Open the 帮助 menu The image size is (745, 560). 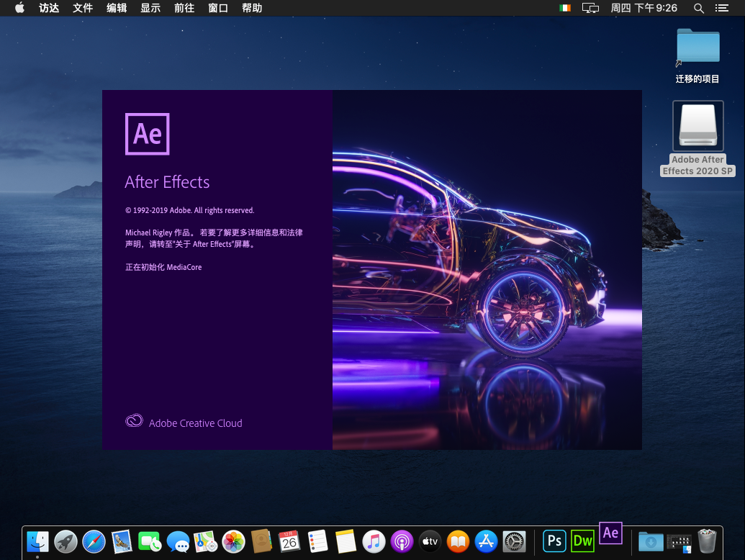tap(252, 8)
